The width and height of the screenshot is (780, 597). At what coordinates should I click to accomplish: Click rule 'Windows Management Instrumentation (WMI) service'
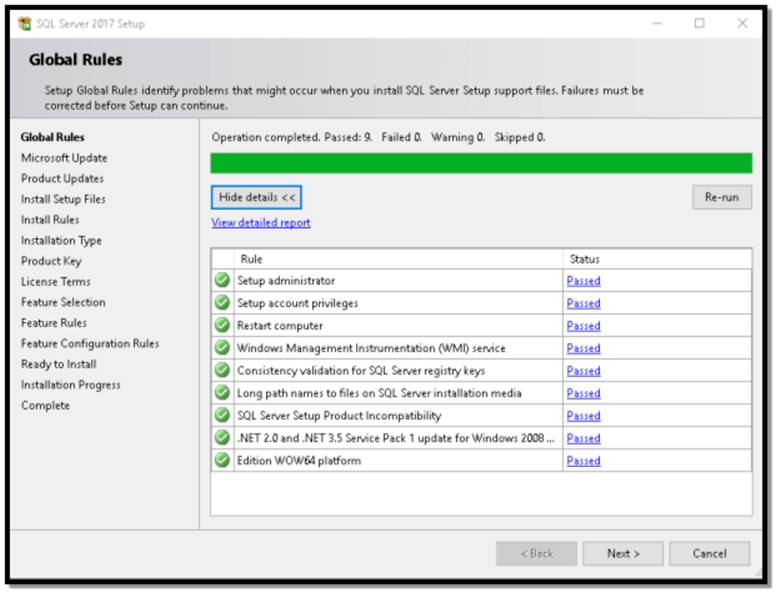(371, 348)
